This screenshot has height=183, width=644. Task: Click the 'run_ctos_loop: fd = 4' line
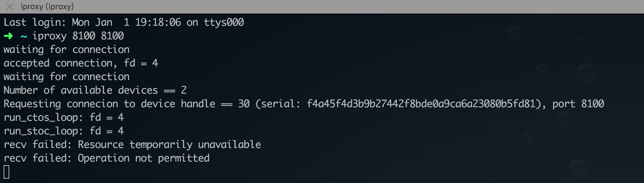click(x=64, y=117)
